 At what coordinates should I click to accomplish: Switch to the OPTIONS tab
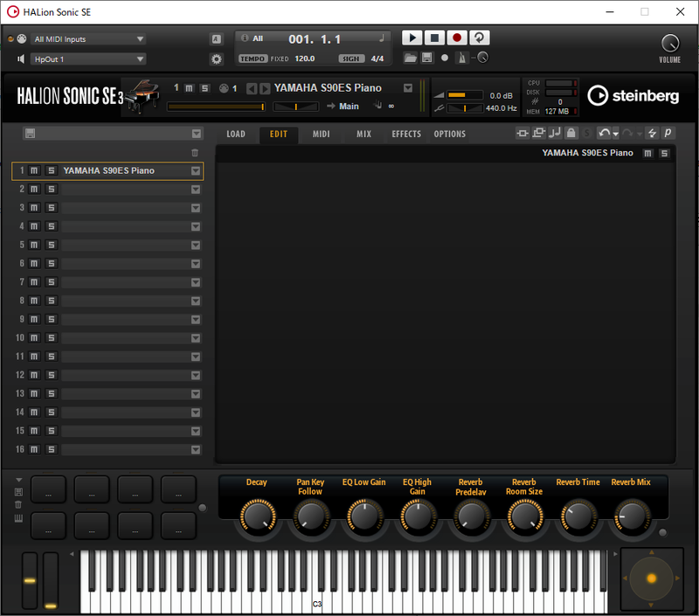point(449,135)
